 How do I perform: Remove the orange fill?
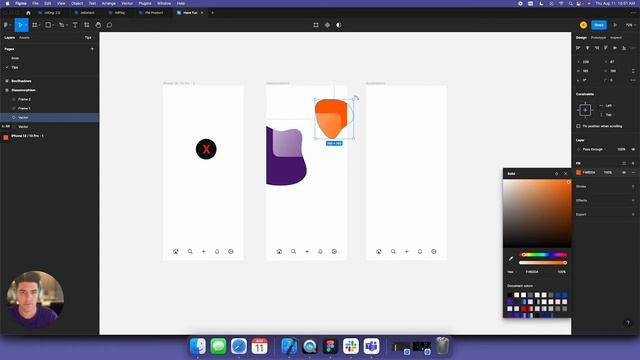633,173
